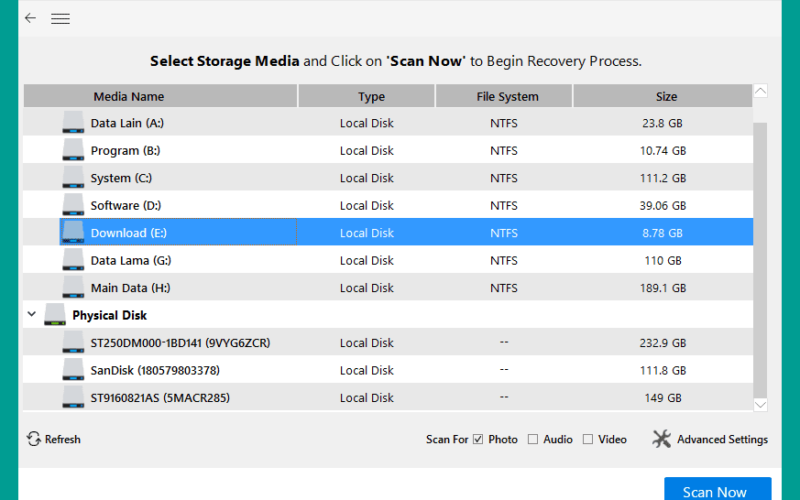Viewport: 800px width, 500px height.
Task: Collapse the Physical Disk group chevron
Action: point(32,314)
